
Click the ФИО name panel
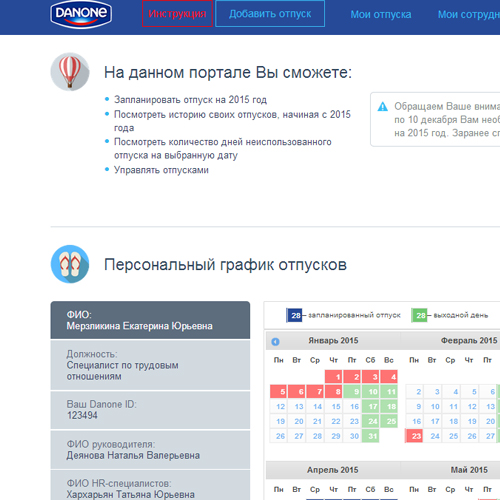pos(150,320)
